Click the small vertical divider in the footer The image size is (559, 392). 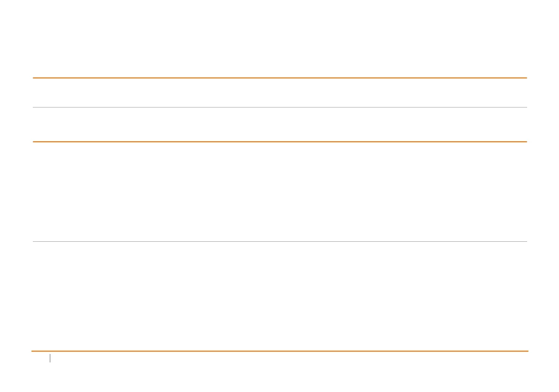(x=50, y=358)
